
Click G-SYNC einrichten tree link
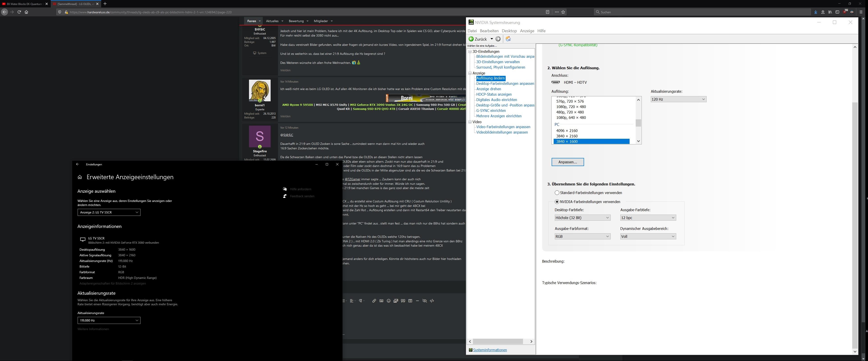click(x=491, y=111)
